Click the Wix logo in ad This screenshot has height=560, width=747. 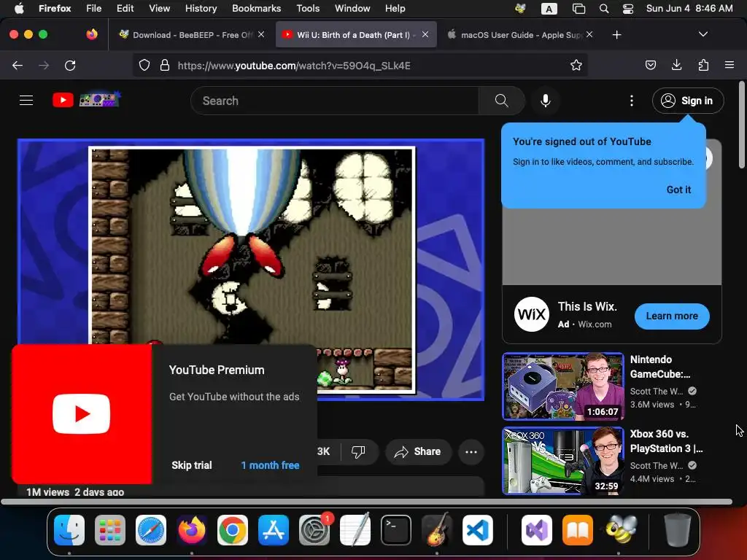tap(532, 314)
